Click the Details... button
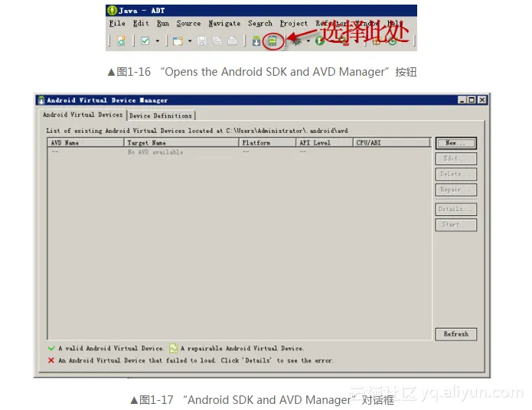This screenshot has width=532, height=410. (456, 210)
